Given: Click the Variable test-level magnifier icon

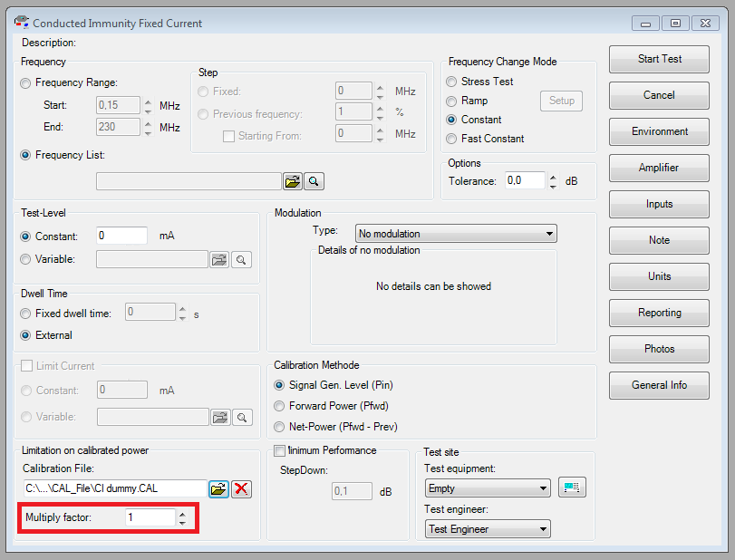Looking at the screenshot, I should (x=240, y=259).
